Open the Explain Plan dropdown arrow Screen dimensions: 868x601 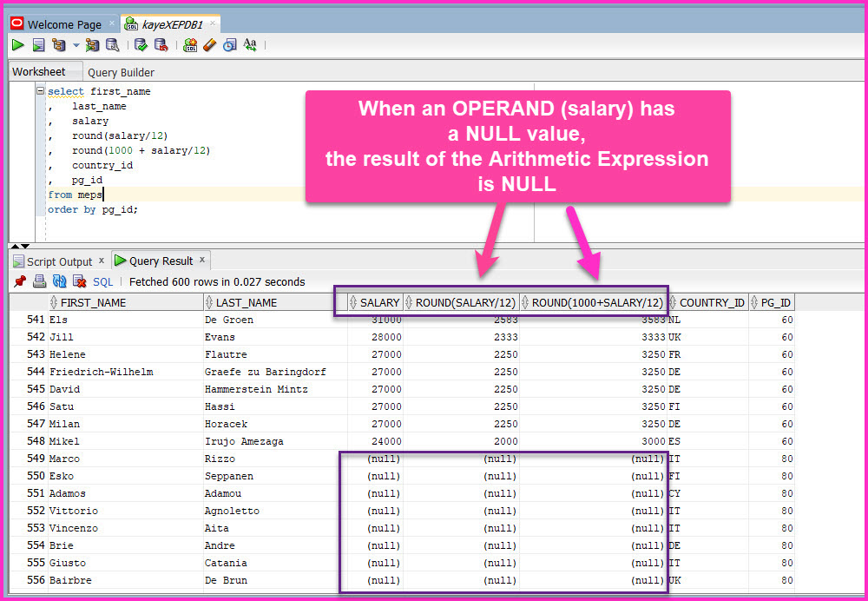(76, 45)
